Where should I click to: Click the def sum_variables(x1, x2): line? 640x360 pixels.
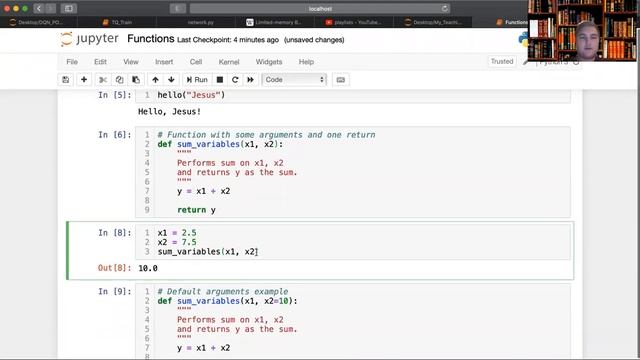click(220, 144)
